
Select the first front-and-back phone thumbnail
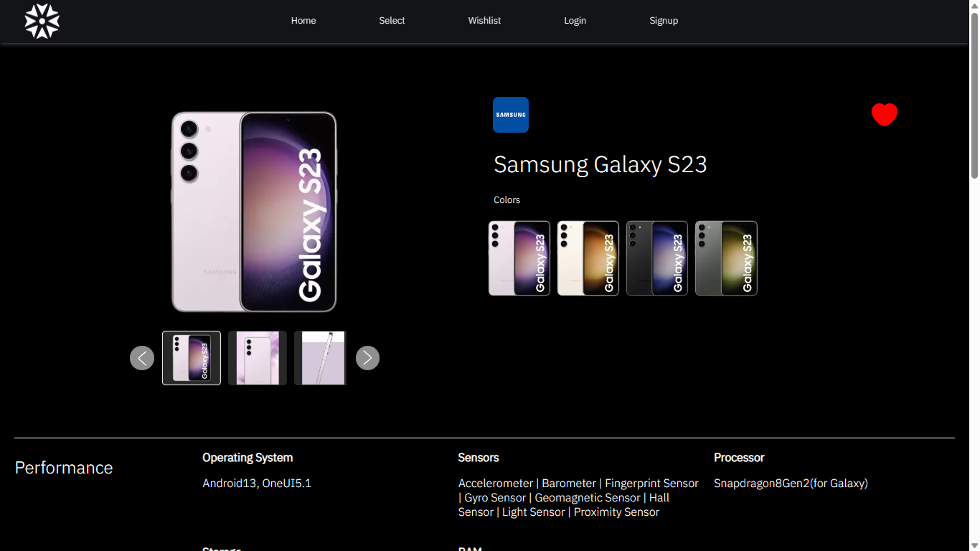tap(192, 358)
